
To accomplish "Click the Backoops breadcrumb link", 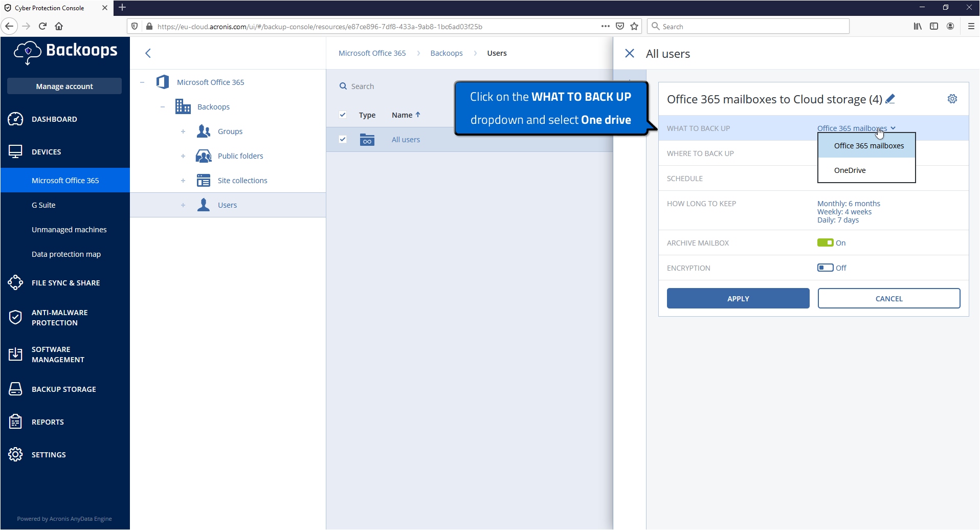I will point(446,53).
